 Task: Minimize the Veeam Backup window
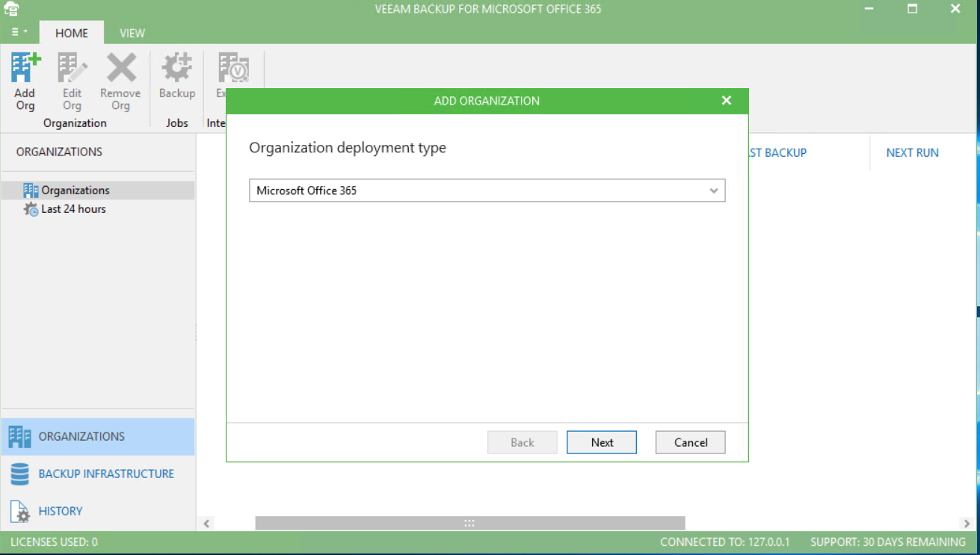(x=869, y=9)
